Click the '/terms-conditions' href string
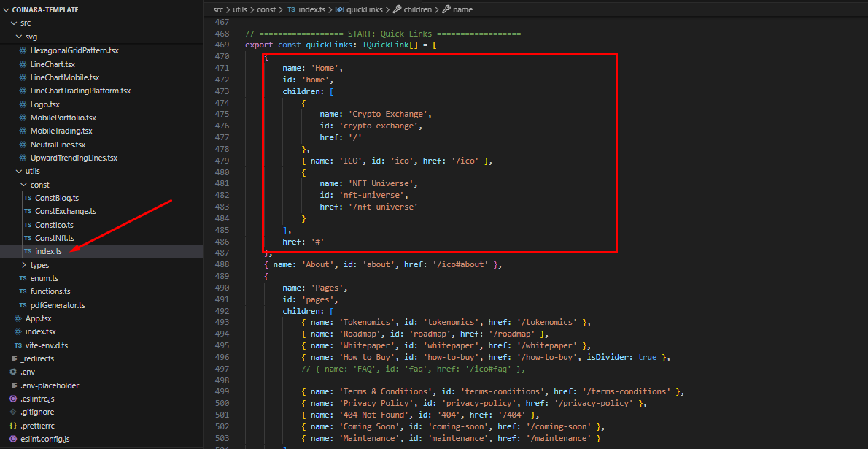Screen dimensions: 868x449 [626, 392]
